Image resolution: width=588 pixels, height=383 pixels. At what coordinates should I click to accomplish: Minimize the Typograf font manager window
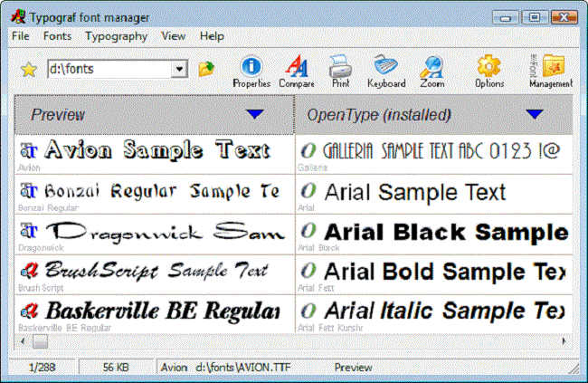pos(505,17)
